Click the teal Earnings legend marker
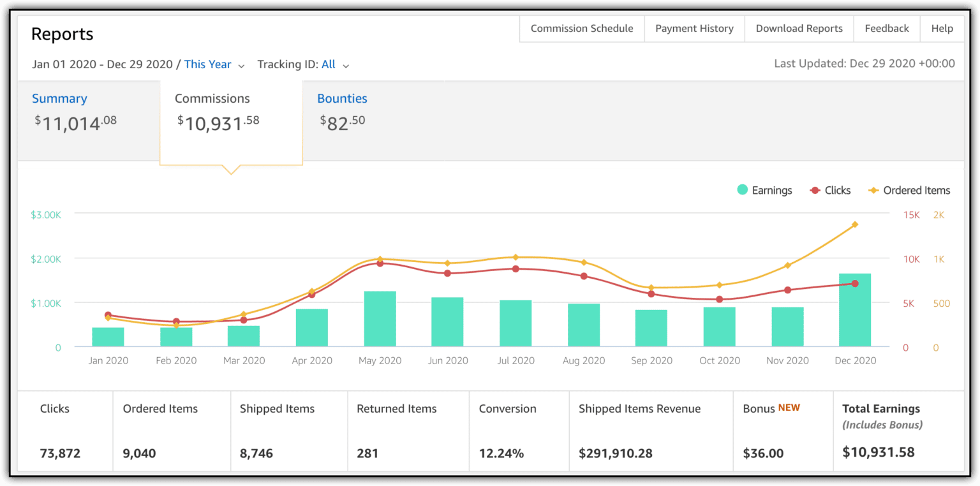 click(x=742, y=190)
